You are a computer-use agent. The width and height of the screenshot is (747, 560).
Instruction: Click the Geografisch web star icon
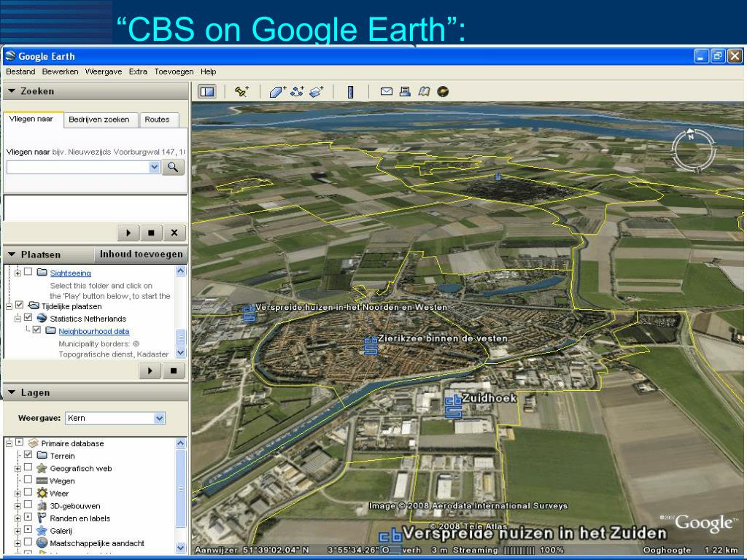point(42,468)
